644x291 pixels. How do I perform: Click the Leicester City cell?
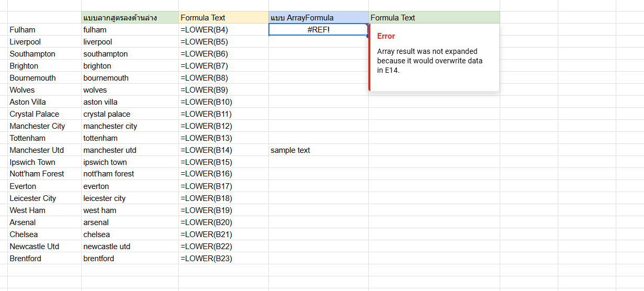click(44, 198)
